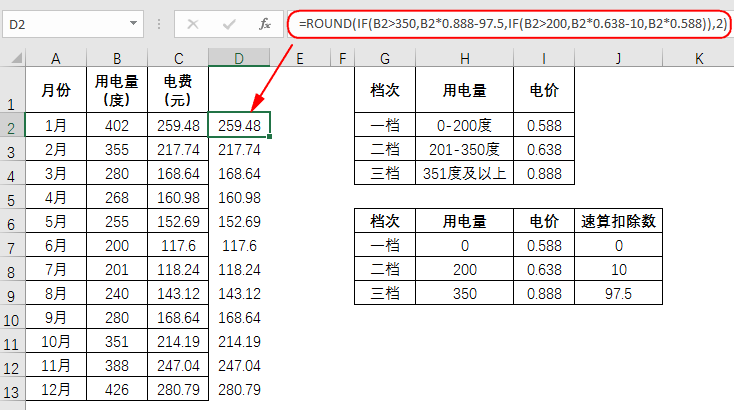Viewport: 734px width, 410px height.
Task: Click the 用电量(度) header cell
Action: 116,90
